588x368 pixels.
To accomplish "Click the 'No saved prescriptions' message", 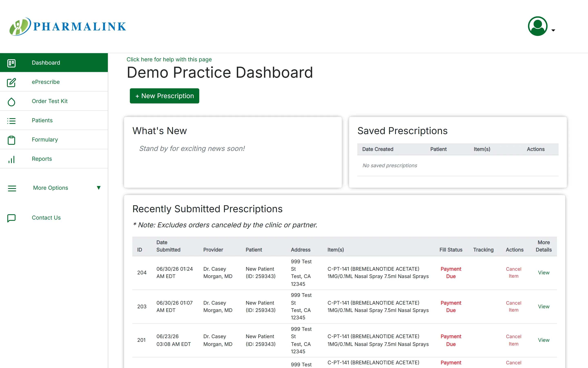I will (390, 166).
